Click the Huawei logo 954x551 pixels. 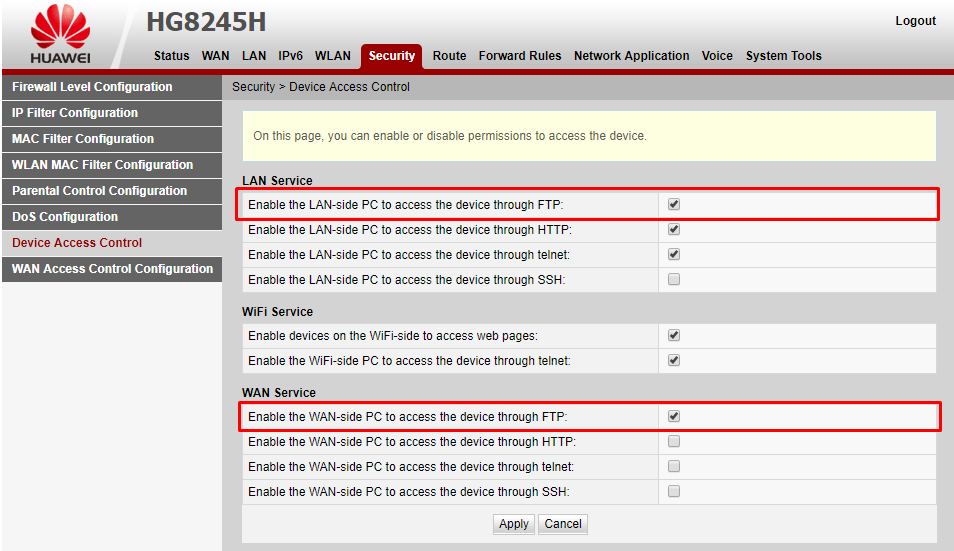(x=60, y=34)
